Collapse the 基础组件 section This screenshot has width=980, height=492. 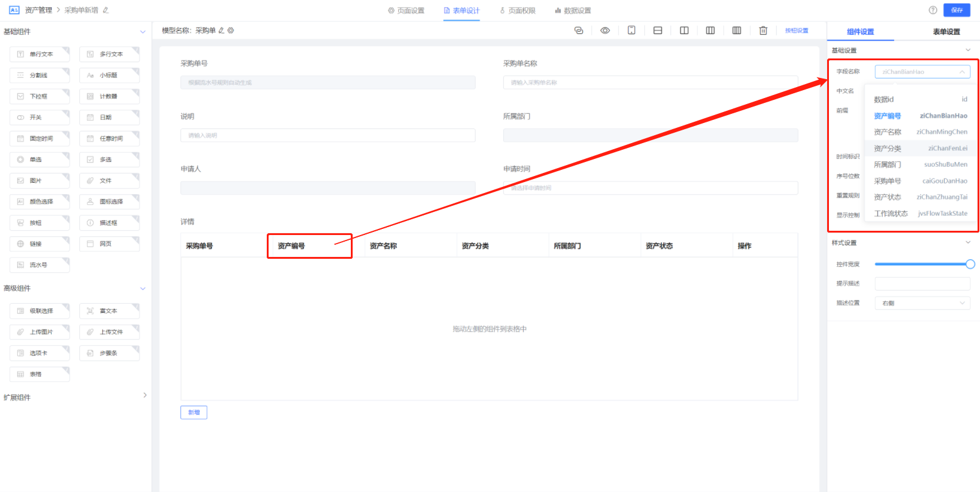pyautogui.click(x=143, y=32)
